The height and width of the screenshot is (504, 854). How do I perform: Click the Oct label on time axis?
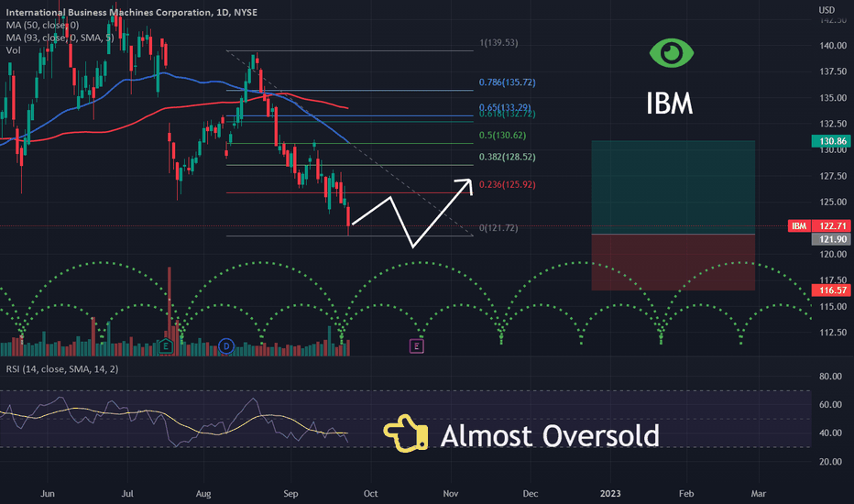370,493
